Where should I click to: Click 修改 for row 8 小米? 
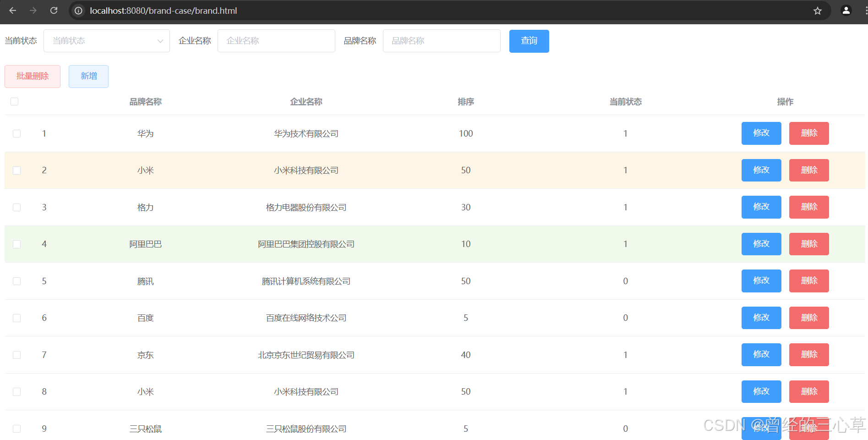click(x=761, y=392)
